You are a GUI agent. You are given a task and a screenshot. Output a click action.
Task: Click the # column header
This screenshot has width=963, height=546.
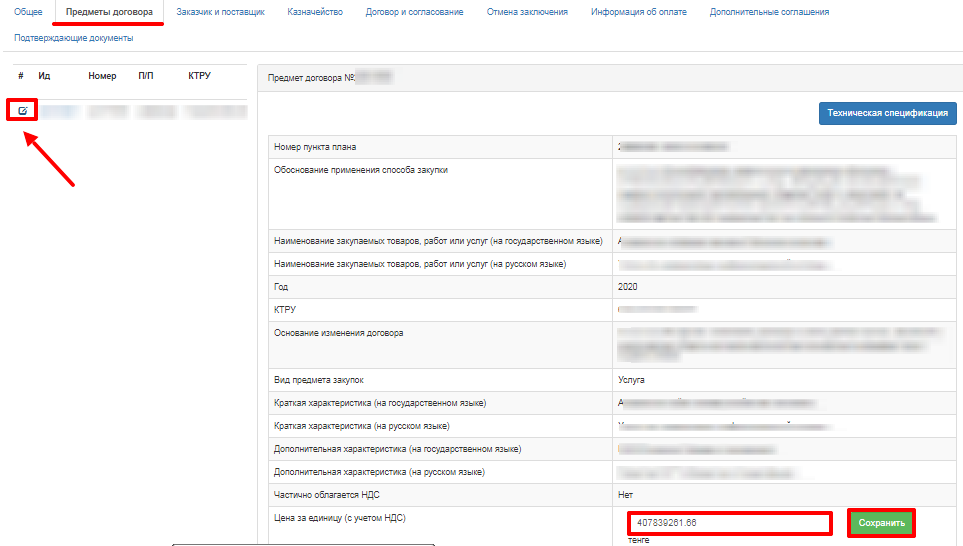coord(20,76)
